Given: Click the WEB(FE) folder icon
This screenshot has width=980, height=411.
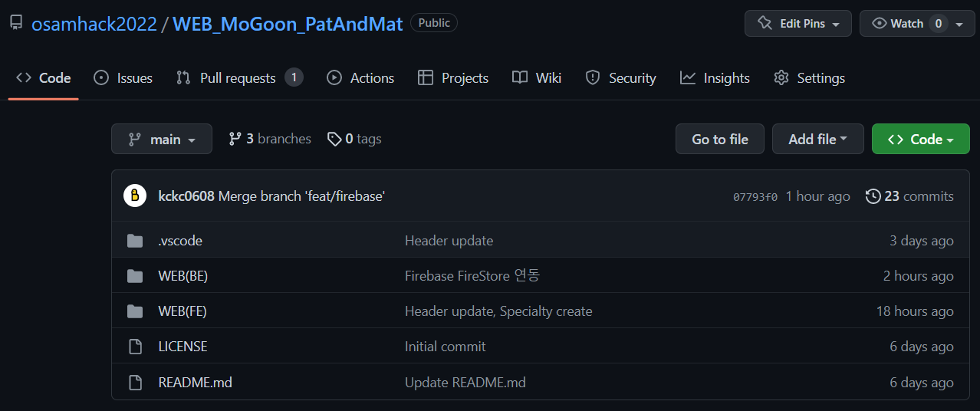Looking at the screenshot, I should tap(135, 311).
